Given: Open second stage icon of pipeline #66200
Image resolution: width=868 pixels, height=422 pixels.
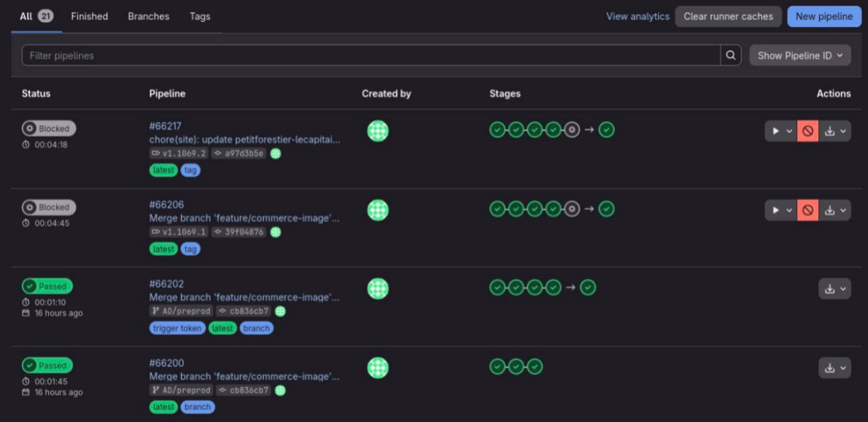Looking at the screenshot, I should [516, 366].
